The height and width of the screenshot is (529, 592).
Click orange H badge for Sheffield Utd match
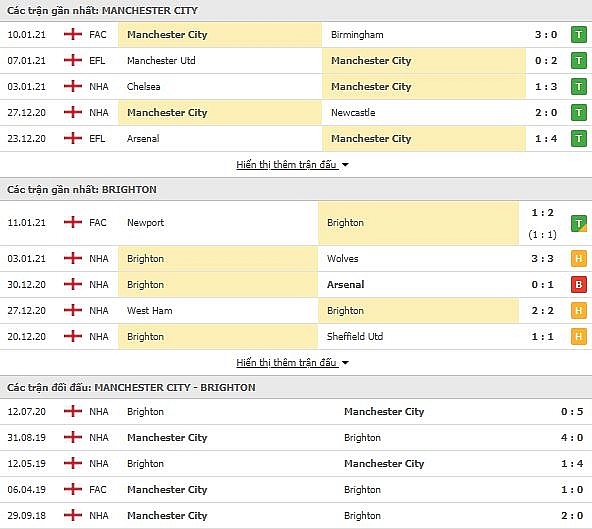click(x=578, y=337)
